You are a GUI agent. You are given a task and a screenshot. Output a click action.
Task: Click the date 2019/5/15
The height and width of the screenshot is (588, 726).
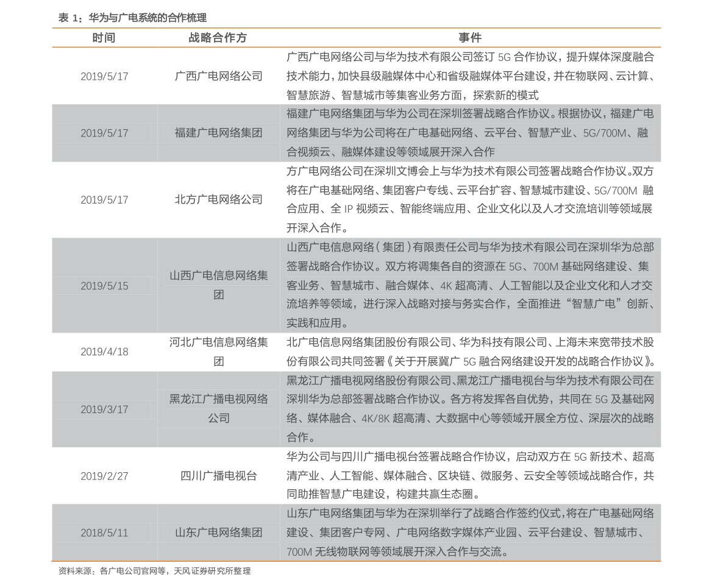pos(104,286)
